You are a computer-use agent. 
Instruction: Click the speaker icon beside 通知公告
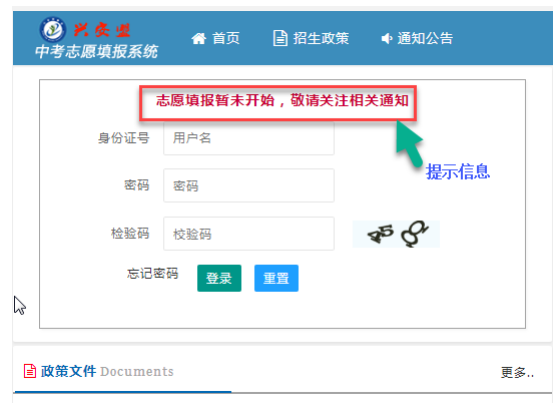point(386,38)
